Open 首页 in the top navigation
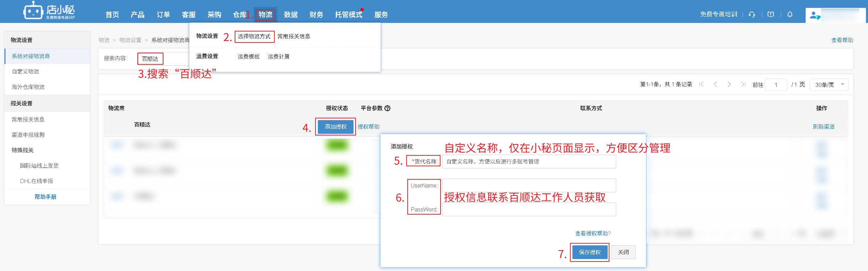Image resolution: width=868 pixels, height=271 pixels. point(112,15)
